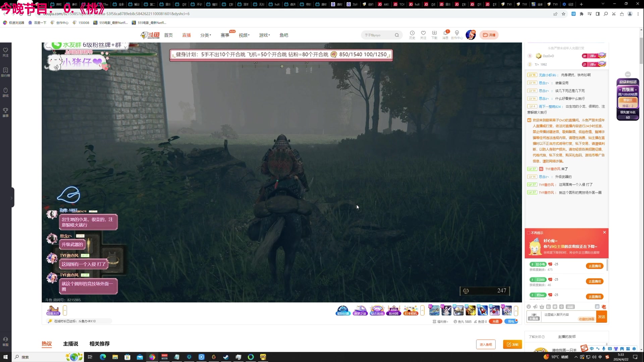Switch to the 主播说 tab
The height and width of the screenshot is (362, 644).
[70, 344]
